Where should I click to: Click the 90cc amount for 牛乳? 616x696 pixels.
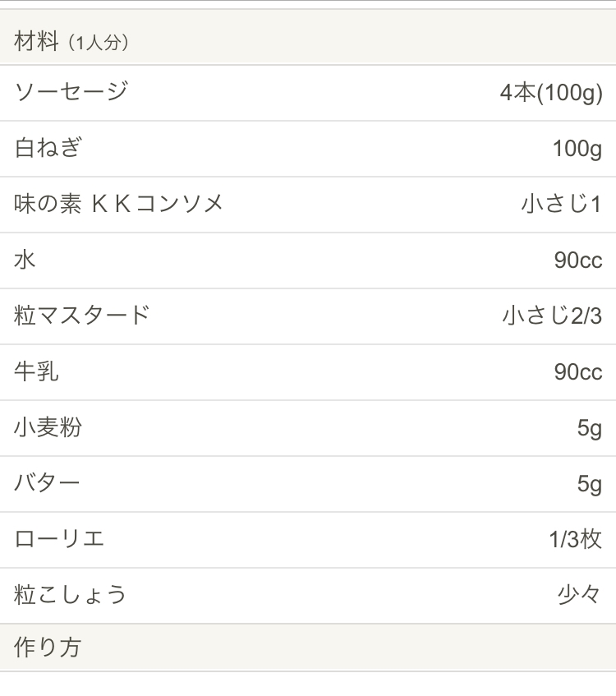[x=577, y=372]
